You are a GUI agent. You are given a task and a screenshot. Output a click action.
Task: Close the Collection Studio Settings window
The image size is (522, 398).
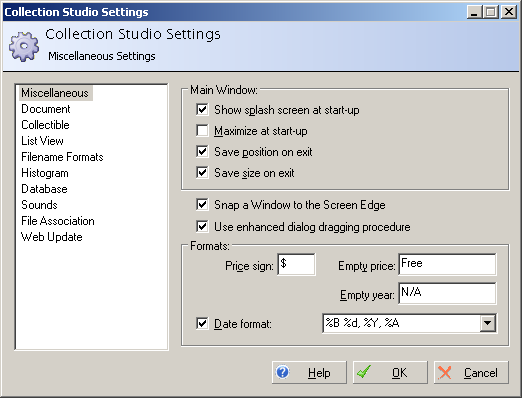[x=509, y=12]
